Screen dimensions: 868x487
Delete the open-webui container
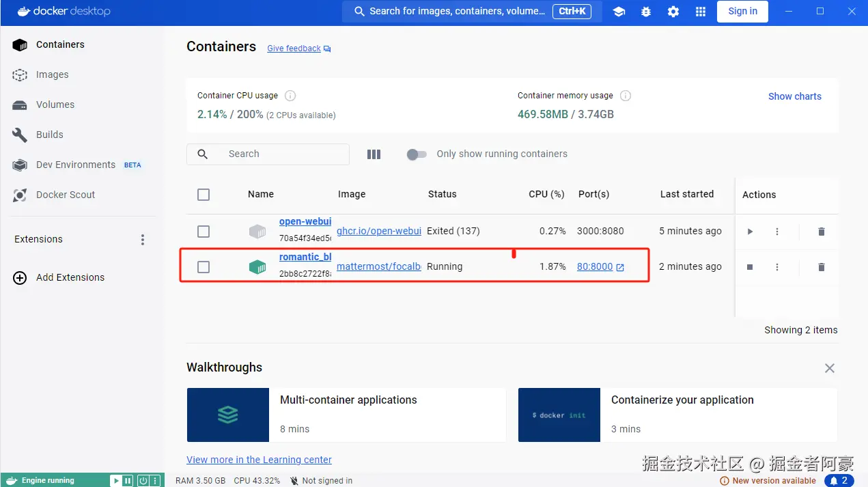coord(822,232)
